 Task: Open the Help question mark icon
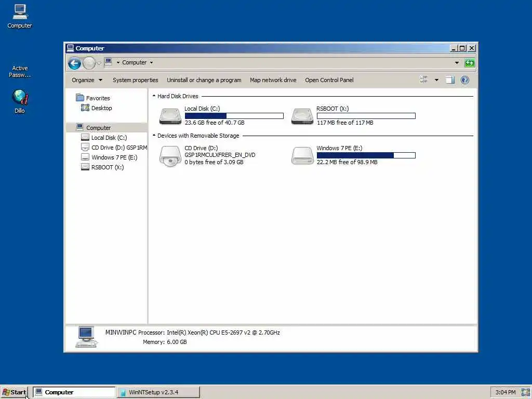[x=465, y=80]
